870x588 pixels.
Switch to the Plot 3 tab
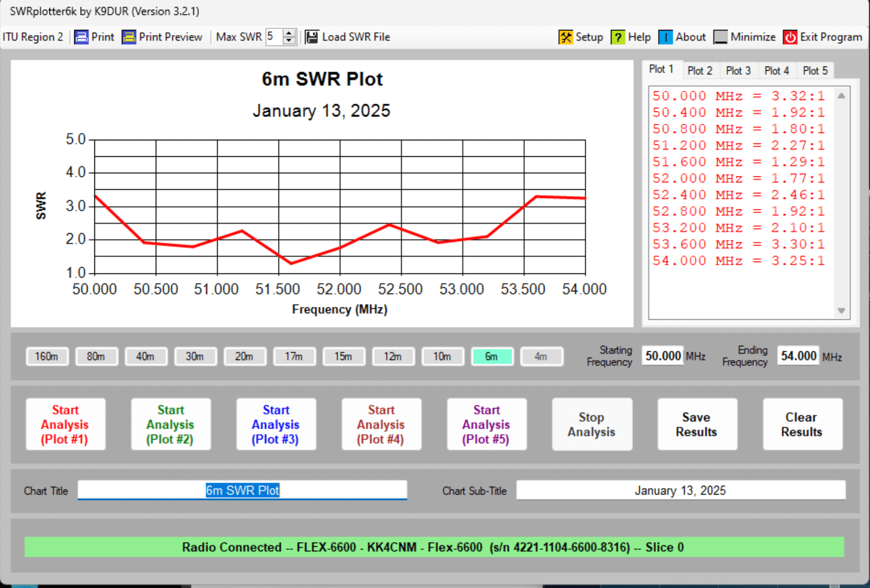coord(738,71)
